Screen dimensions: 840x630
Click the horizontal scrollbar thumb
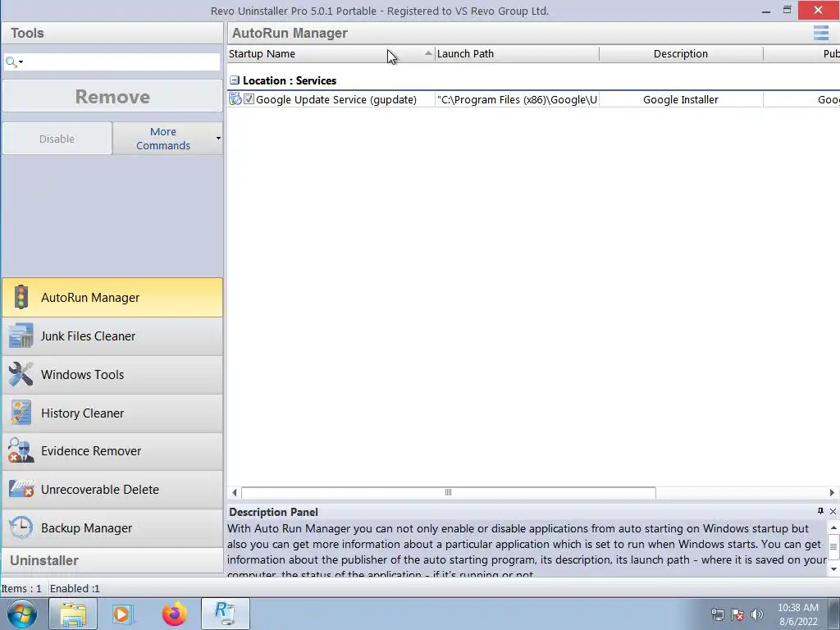449,492
